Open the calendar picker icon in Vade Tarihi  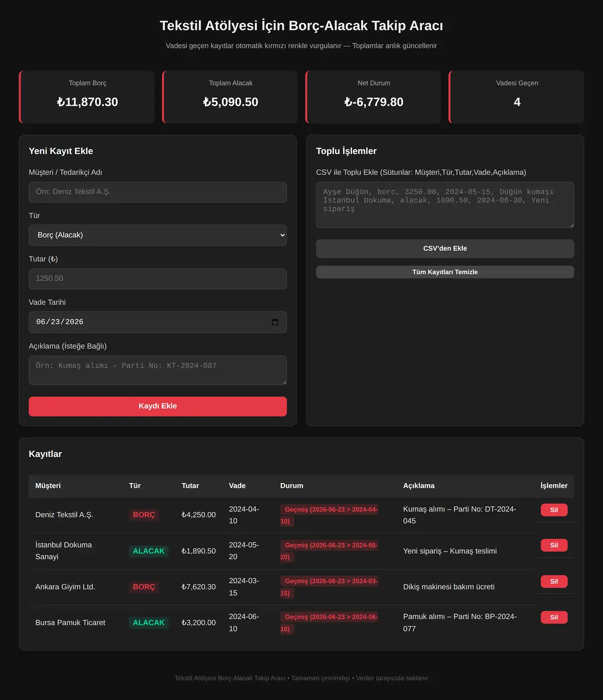click(x=275, y=322)
